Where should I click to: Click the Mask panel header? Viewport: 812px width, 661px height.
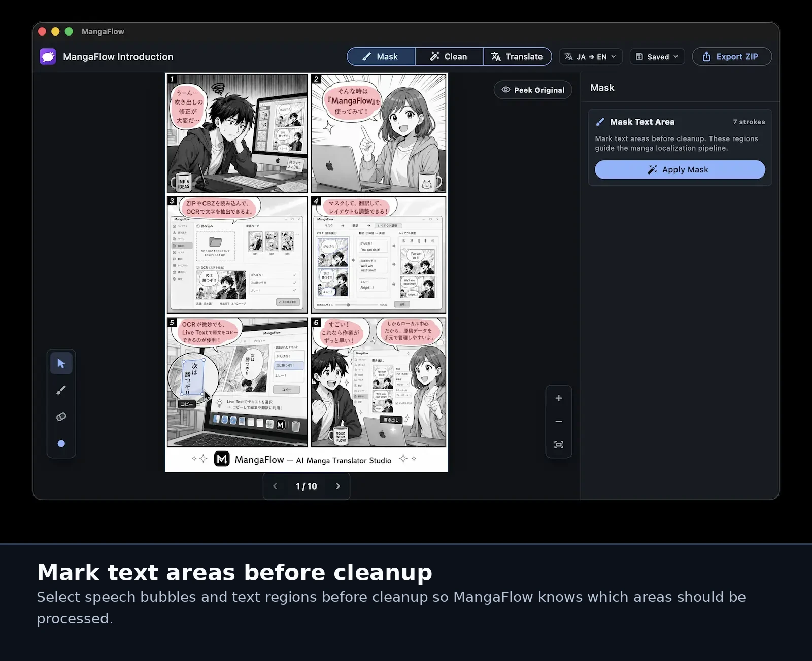pos(602,88)
